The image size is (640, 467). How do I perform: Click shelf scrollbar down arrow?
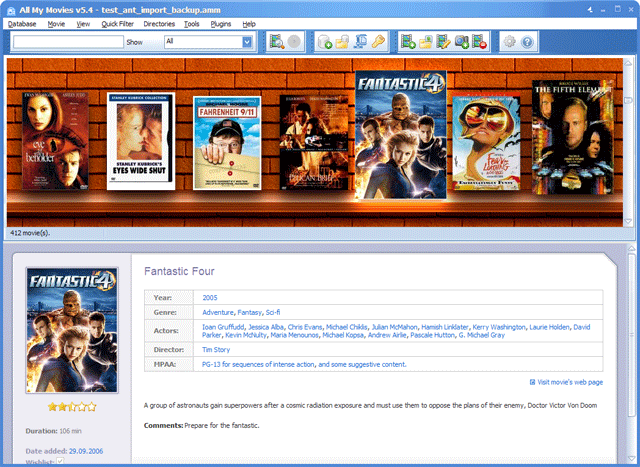click(x=628, y=221)
